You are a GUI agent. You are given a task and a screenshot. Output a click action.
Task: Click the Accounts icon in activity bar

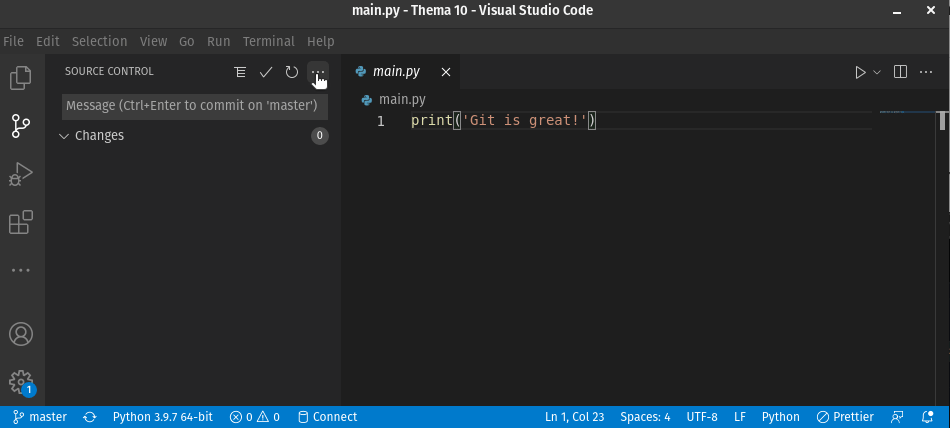pos(20,334)
